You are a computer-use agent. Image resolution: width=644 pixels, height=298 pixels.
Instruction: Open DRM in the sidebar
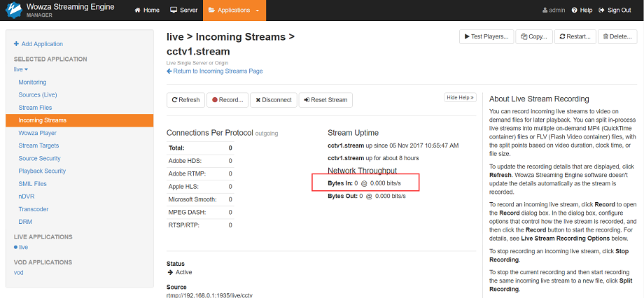click(x=25, y=222)
